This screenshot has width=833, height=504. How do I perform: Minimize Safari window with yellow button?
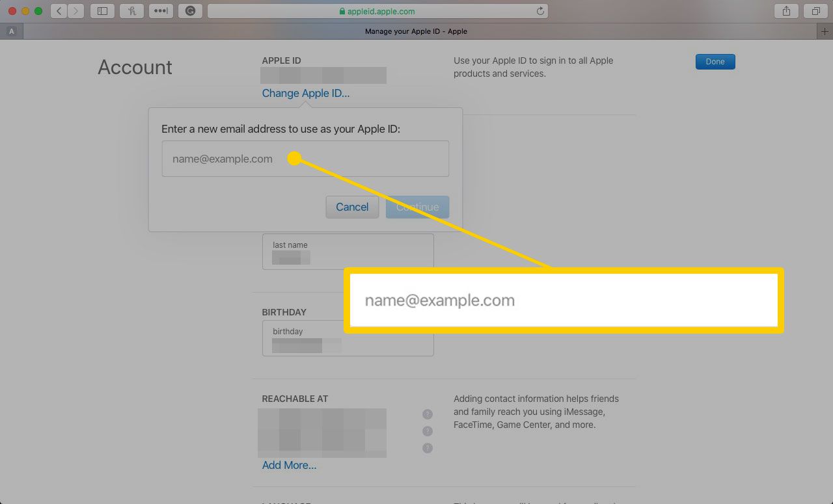(x=25, y=11)
